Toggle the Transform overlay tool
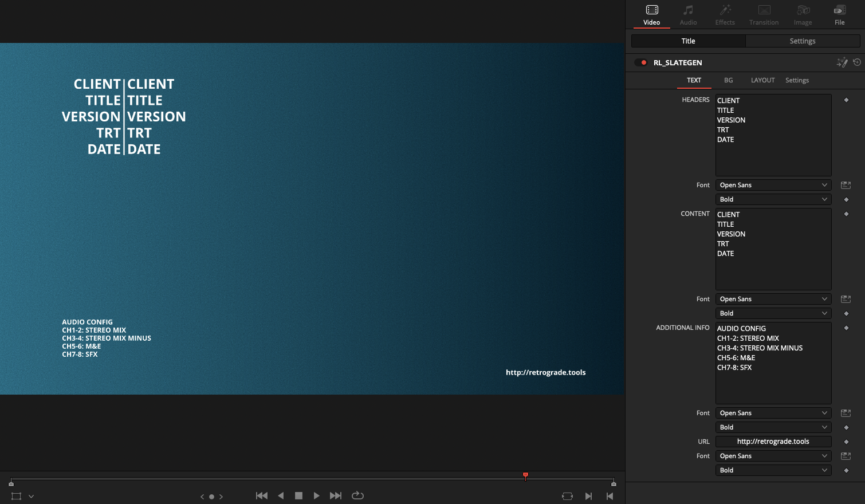The height and width of the screenshot is (504, 865). click(x=17, y=497)
